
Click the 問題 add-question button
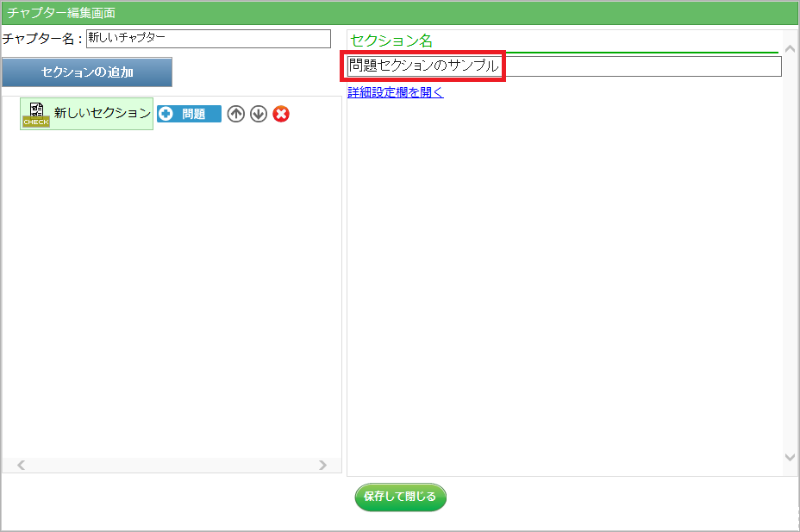pos(190,114)
